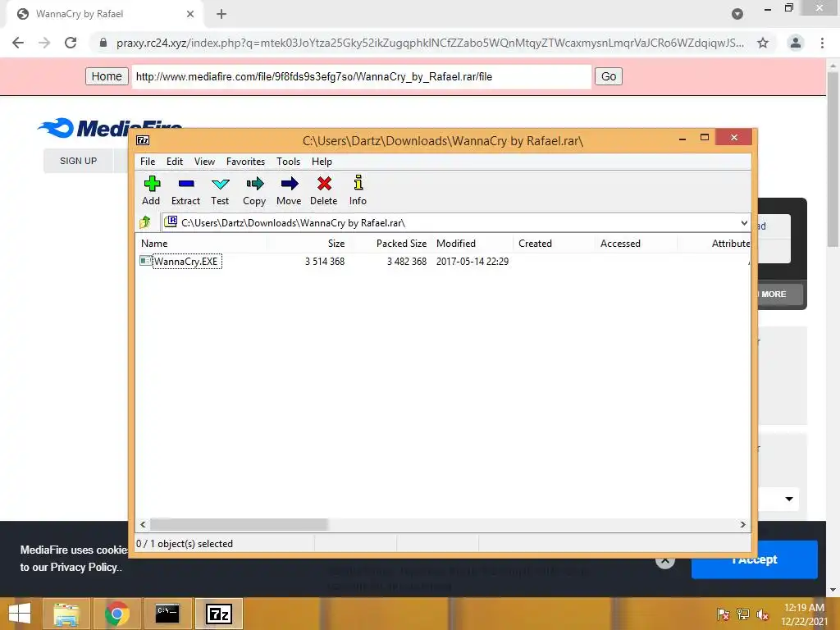Click the page vertical scrollbar thumb
Screen dimensions: 840x630
[833, 158]
